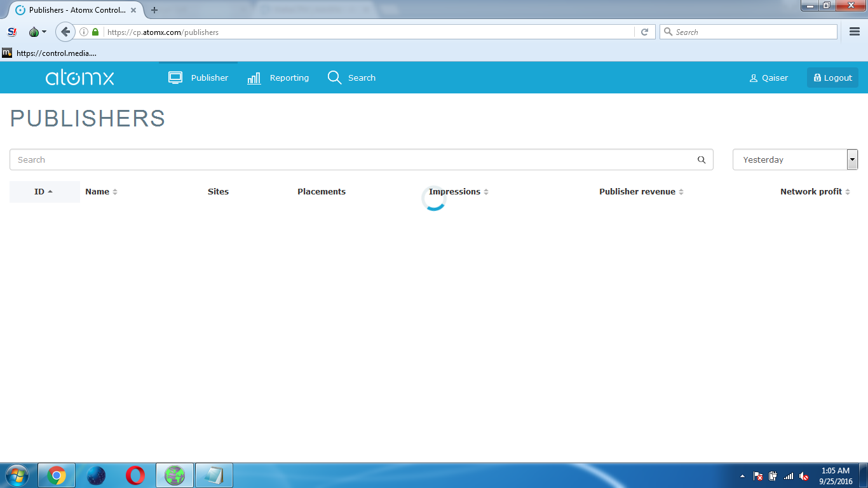The image size is (868, 488).
Task: Click the S! toolbar extension icon
Action: (12, 32)
